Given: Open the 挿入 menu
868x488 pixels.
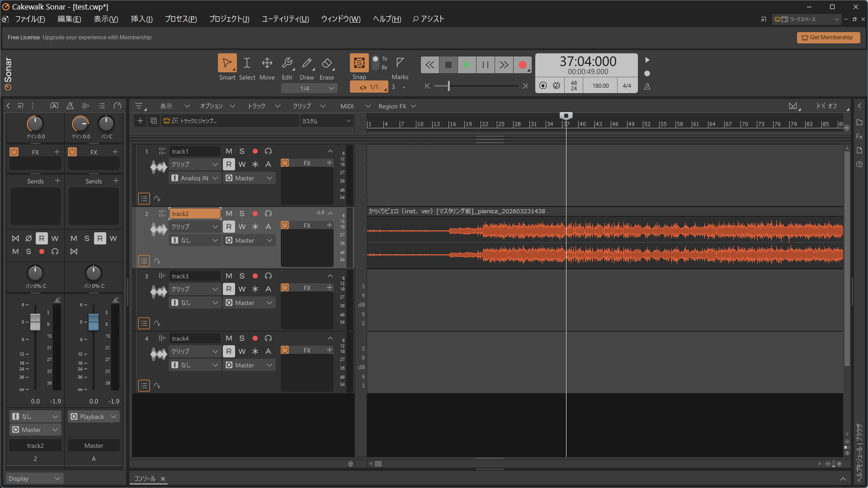Looking at the screenshot, I should point(142,19).
